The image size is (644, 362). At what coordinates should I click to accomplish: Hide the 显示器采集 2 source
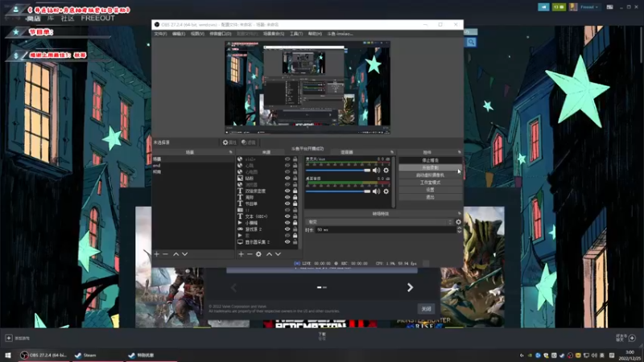click(287, 242)
